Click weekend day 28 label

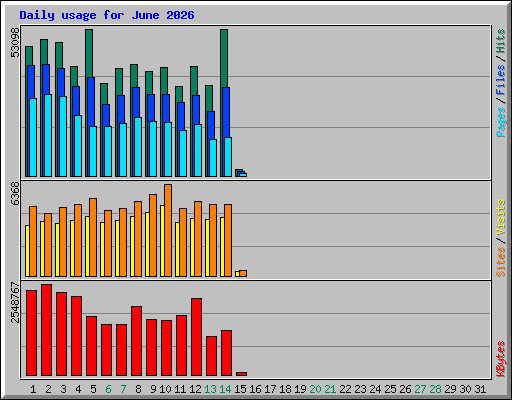click(435, 389)
